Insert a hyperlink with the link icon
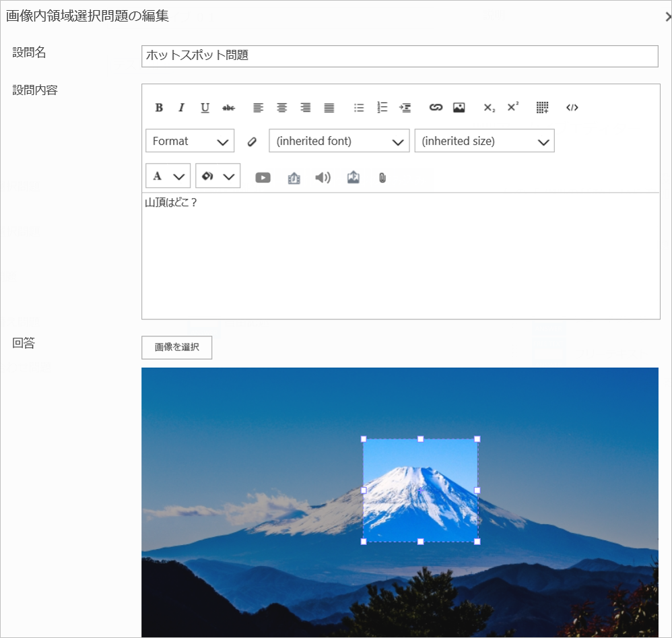The image size is (672, 638). coord(436,108)
